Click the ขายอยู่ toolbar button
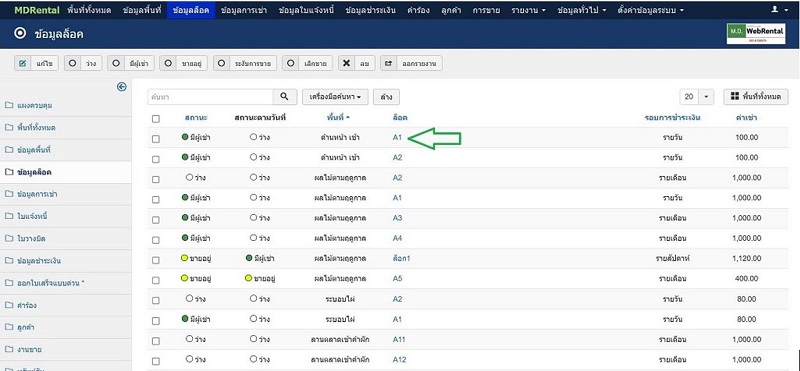 click(183, 63)
